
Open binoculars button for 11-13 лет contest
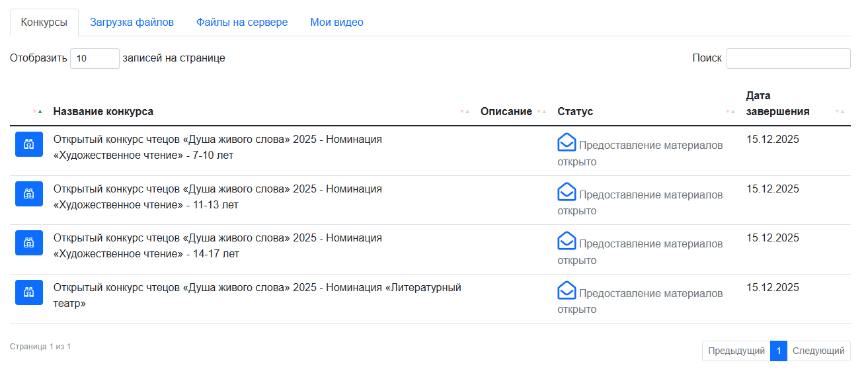pyautogui.click(x=29, y=194)
